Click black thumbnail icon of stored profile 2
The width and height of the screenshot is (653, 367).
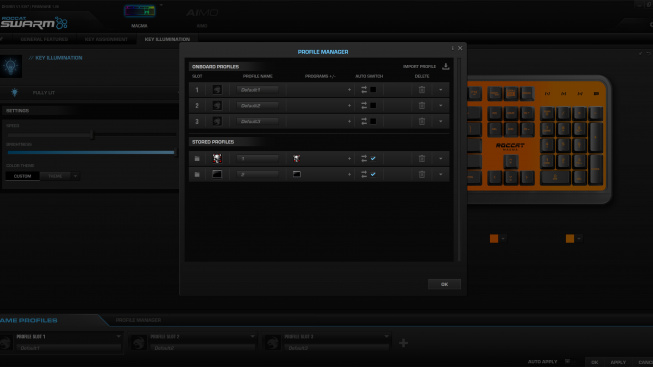217,174
